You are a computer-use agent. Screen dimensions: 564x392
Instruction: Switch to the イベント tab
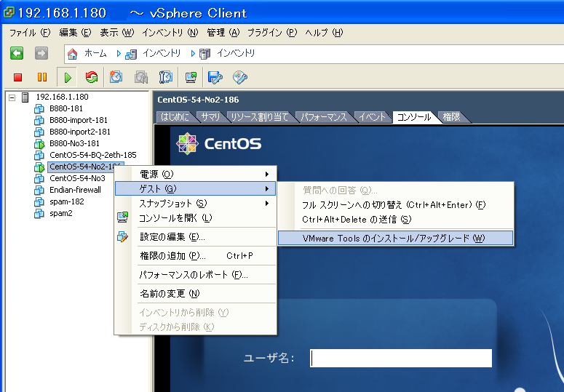(373, 117)
